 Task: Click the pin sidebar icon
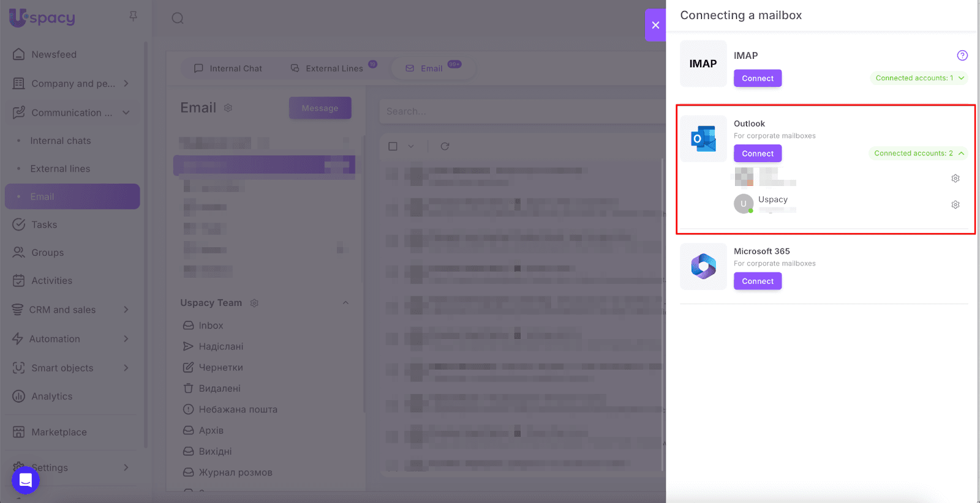click(x=134, y=17)
